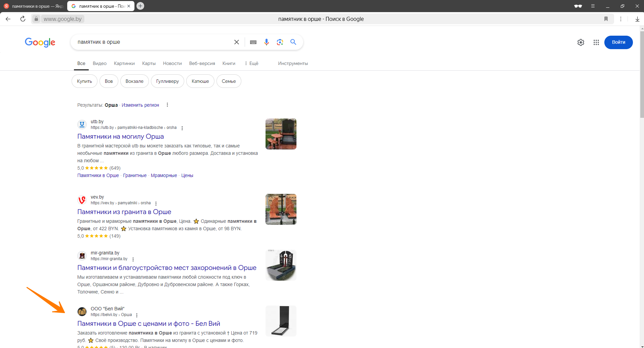This screenshot has width=644, height=348.
Task: Switch to the Книги tab
Action: (x=229, y=63)
